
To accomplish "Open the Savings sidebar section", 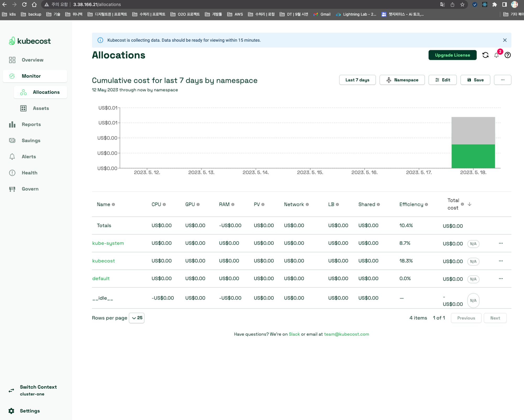I will point(31,140).
